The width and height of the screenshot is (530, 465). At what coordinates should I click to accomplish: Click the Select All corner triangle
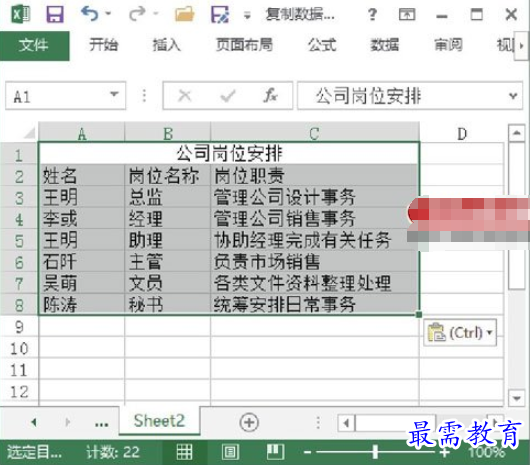(29, 133)
